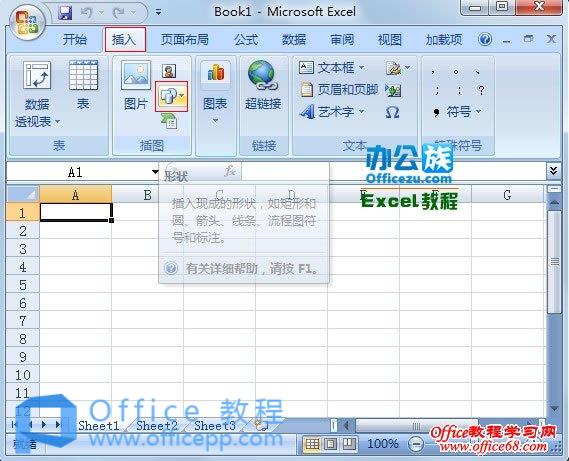Image resolution: width=569 pixels, height=461 pixels.
Task: Open the 审阅 tab
Action: pos(342,39)
